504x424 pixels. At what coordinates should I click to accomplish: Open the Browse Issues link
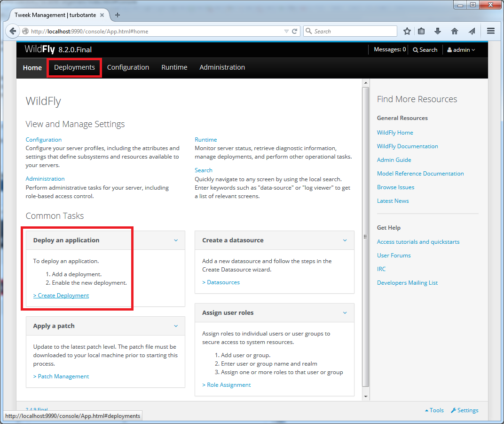tap(396, 187)
